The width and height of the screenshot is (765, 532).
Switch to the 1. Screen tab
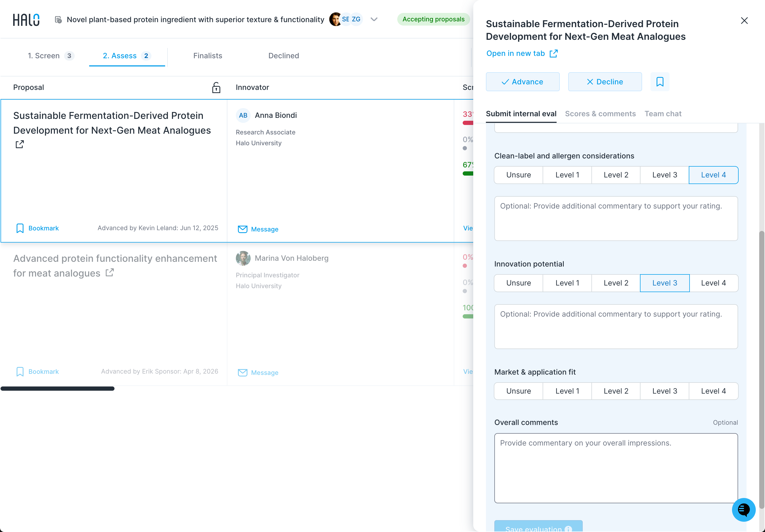click(x=51, y=56)
